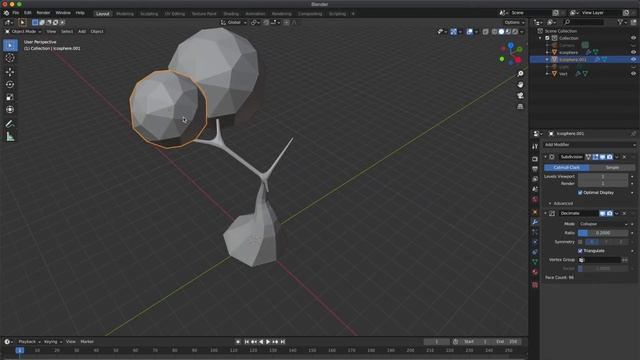Select the Scale tool

[x=10, y=97]
